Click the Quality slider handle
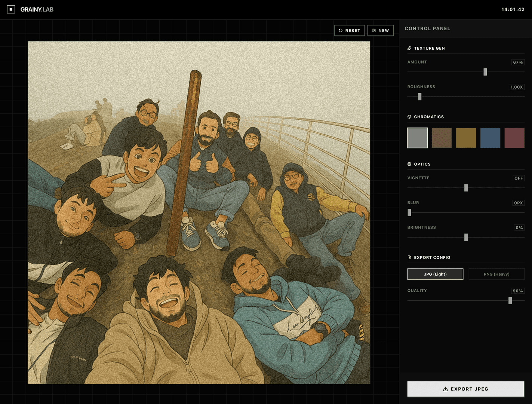Viewport: 532px width, 404px height. [511, 300]
